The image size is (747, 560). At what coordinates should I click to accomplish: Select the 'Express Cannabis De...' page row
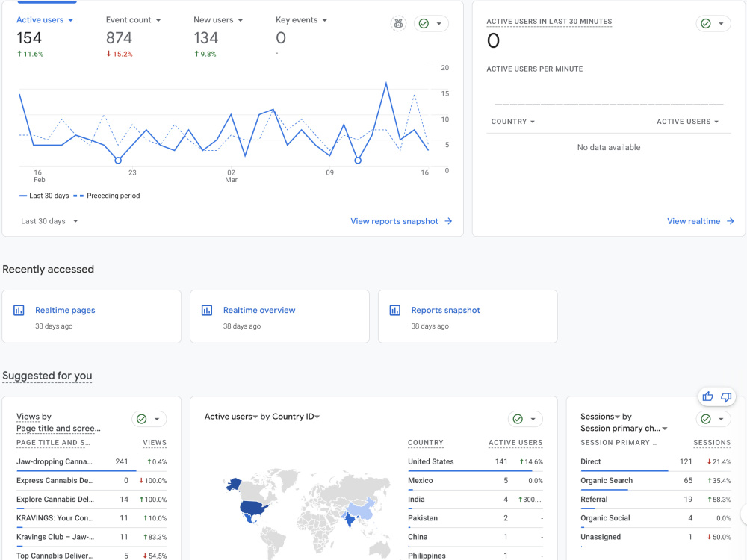[x=91, y=480]
